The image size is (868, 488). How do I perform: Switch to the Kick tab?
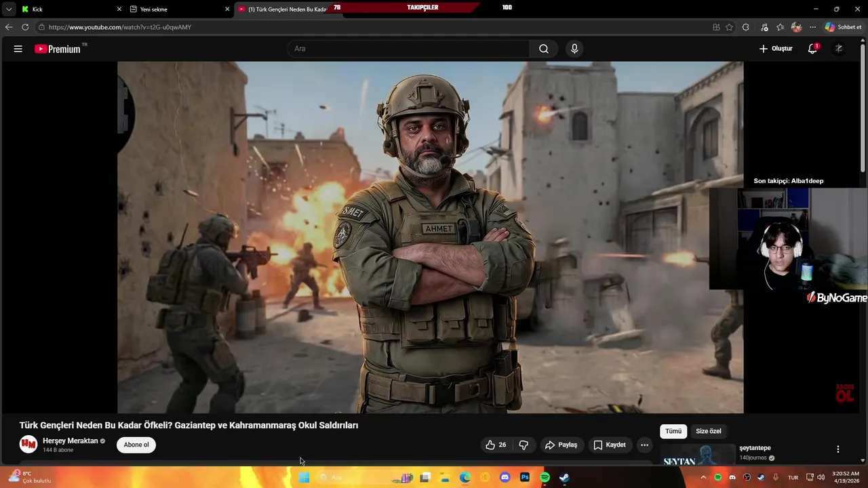pos(71,9)
